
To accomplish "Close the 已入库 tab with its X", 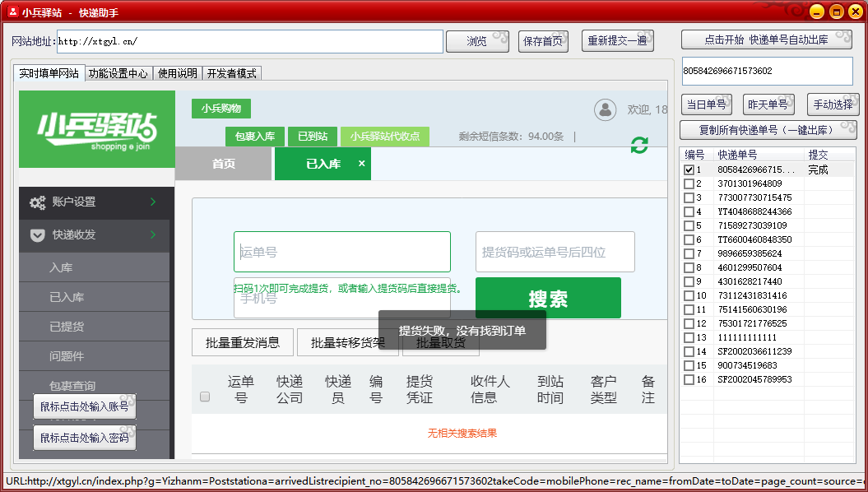I will point(361,163).
